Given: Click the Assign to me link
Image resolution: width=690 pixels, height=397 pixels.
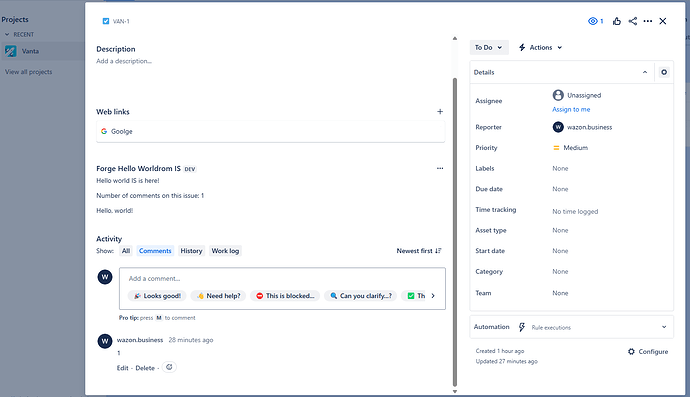Looking at the screenshot, I should [x=571, y=110].
